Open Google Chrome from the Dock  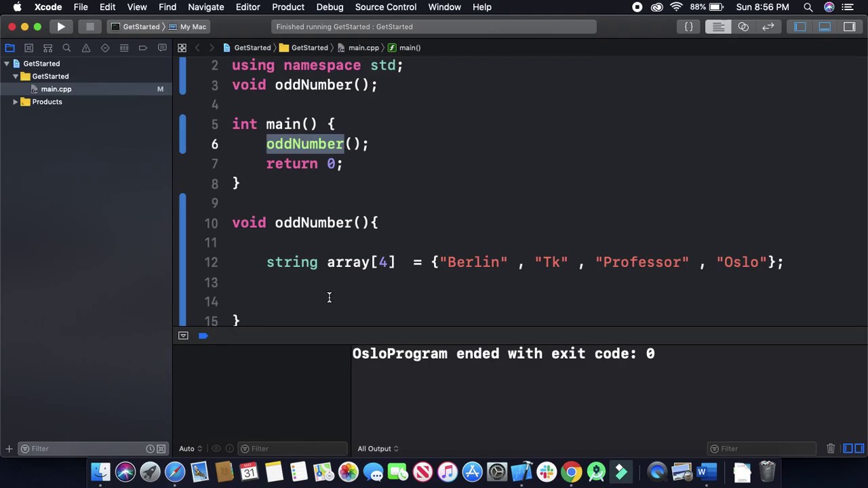coord(571,472)
